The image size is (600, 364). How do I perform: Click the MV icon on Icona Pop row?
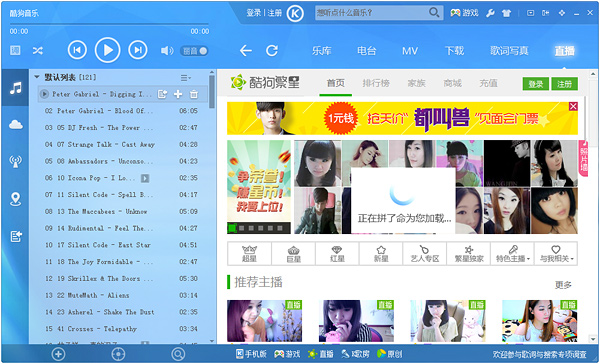145,178
